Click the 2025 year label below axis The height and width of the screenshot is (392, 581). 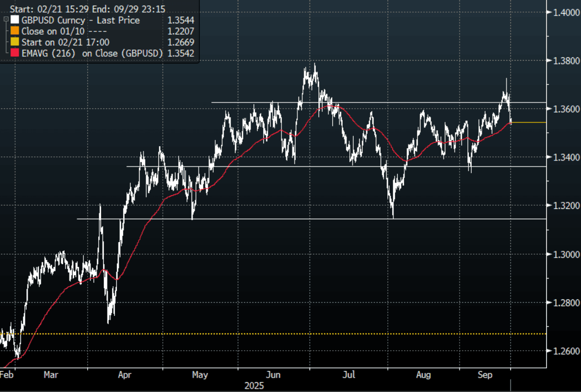click(254, 386)
